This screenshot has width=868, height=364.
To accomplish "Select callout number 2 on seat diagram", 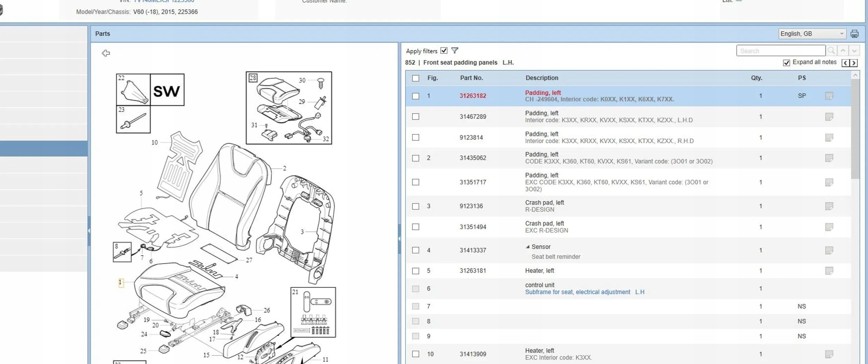I will [285, 168].
